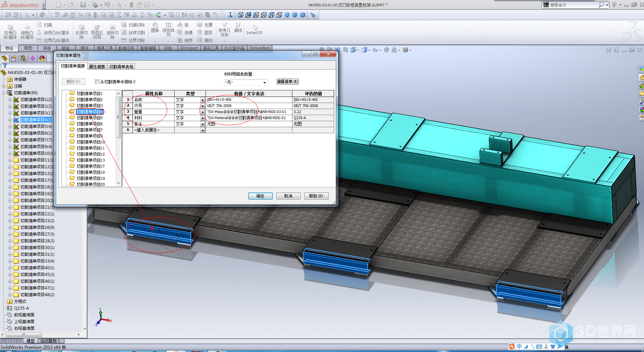Click the 帮助 (Help) button
The height and width of the screenshot is (352, 644).
click(316, 196)
